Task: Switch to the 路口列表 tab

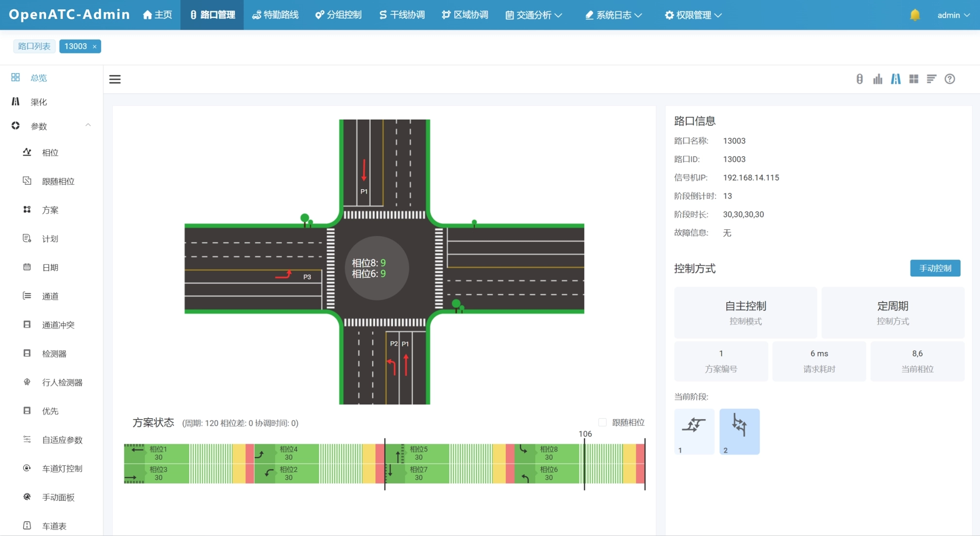Action: (34, 46)
